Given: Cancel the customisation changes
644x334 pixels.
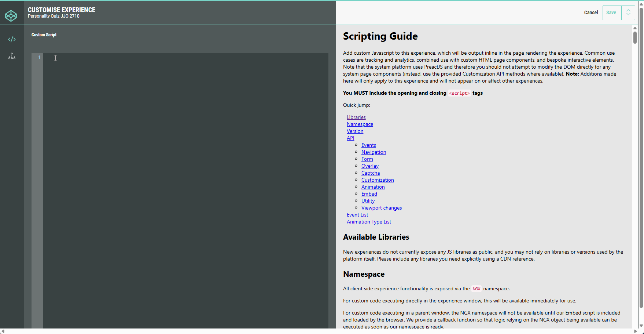Looking at the screenshot, I should coord(591,13).
